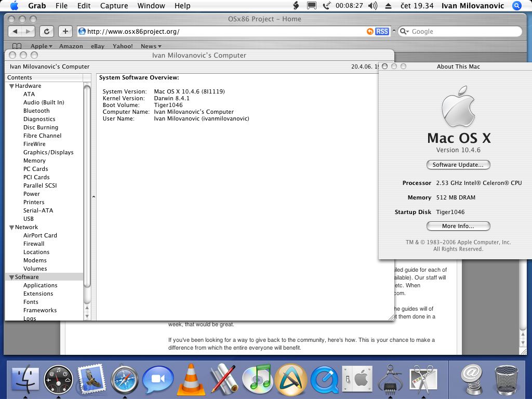Open the Apple bookmarks dropdown
Image resolution: width=532 pixels, height=399 pixels.
(x=42, y=46)
